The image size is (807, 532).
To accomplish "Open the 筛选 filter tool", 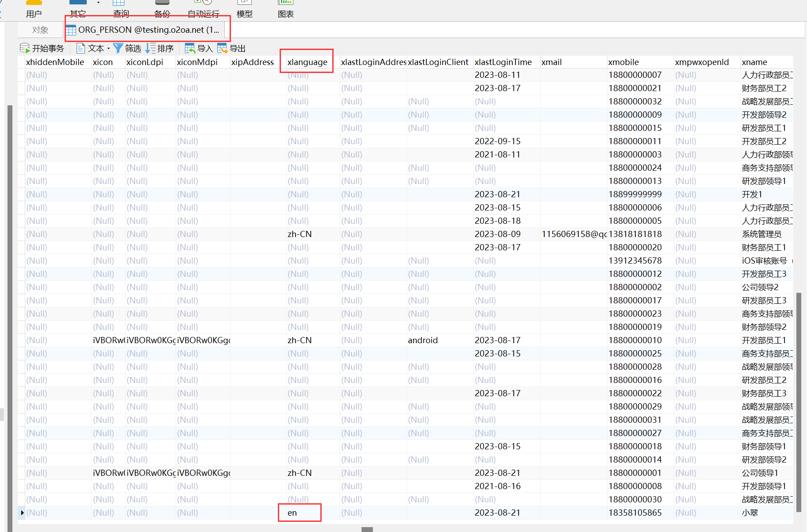I will tap(127, 48).
